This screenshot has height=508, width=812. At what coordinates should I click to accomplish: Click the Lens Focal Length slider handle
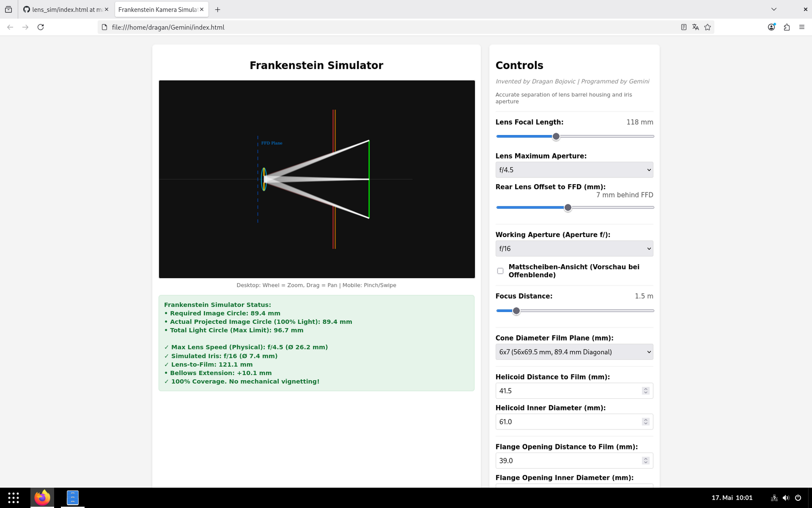pos(556,136)
